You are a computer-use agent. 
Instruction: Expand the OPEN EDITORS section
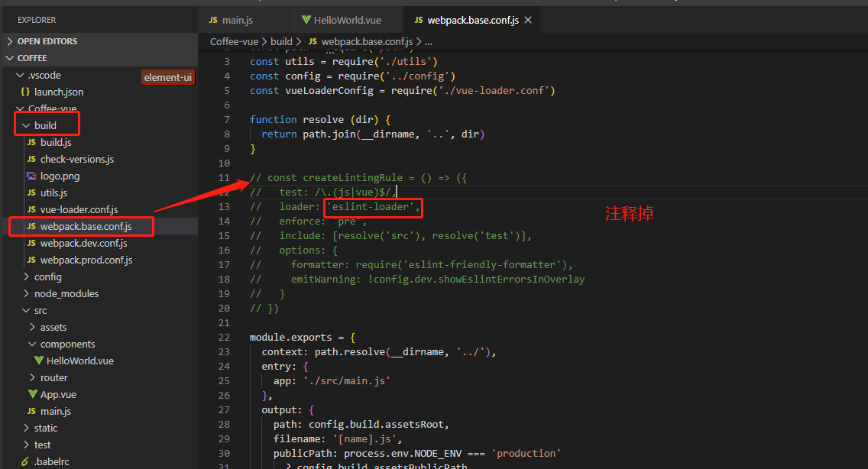point(10,41)
